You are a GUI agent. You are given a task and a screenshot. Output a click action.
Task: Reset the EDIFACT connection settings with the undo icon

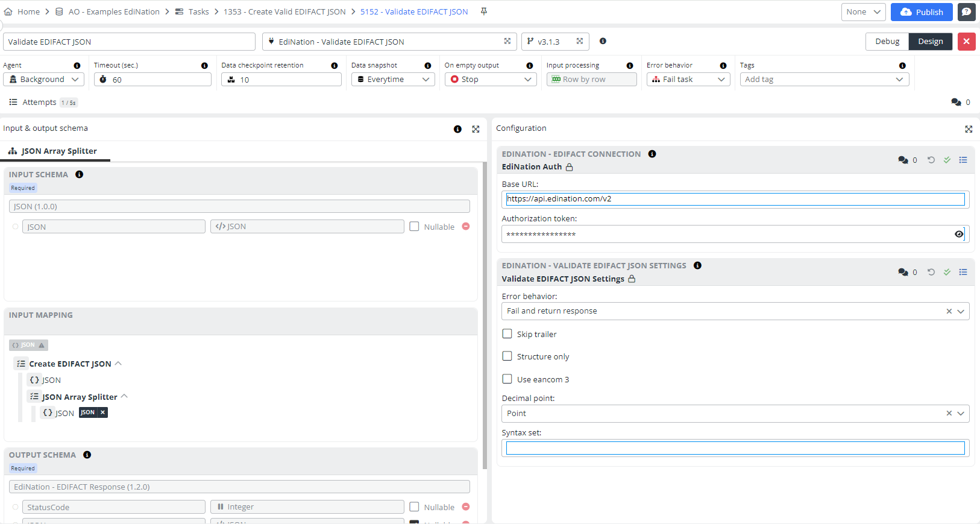coord(931,160)
